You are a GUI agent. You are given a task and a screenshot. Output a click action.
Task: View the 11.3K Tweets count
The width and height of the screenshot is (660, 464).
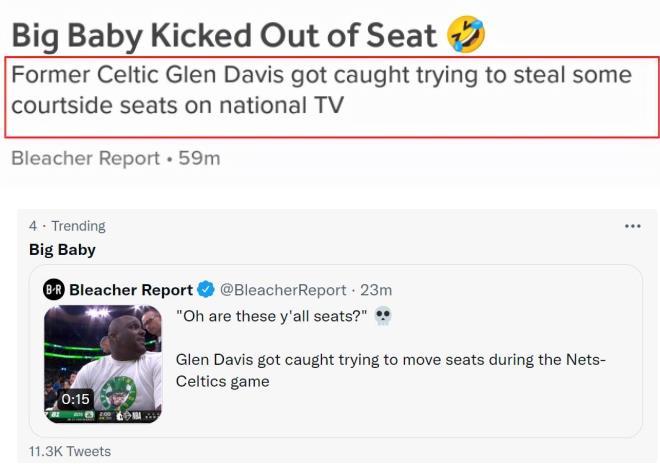pos(70,451)
